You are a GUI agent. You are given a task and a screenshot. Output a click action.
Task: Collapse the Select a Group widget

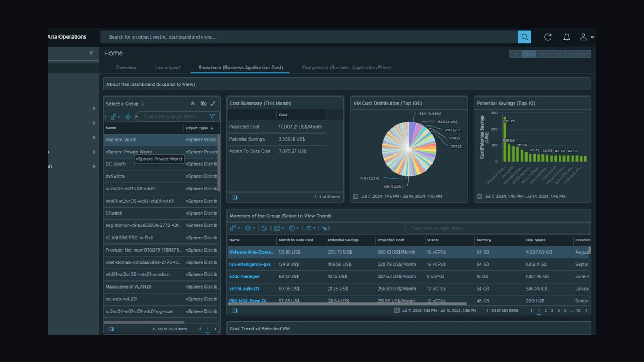pos(193,104)
